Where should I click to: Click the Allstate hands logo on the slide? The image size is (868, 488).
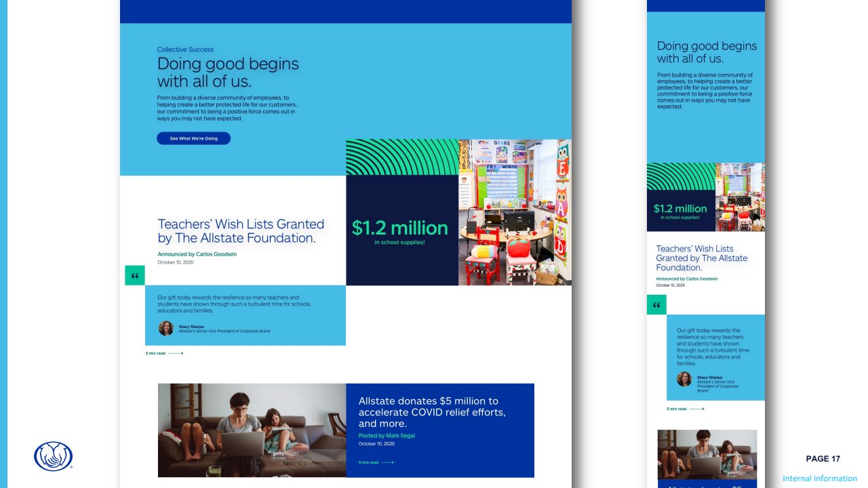coord(53,456)
